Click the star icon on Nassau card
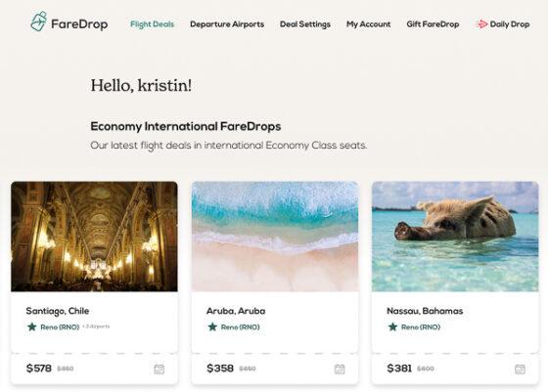Viewport: 548px width, 392px height. [392, 327]
